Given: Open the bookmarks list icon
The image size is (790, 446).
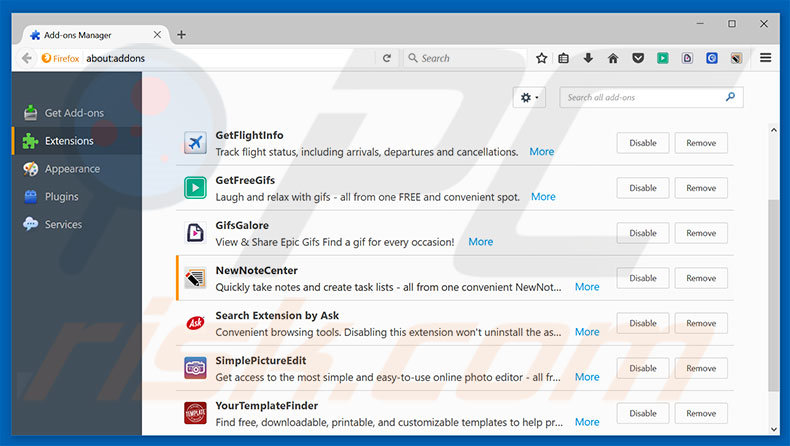Looking at the screenshot, I should pos(564,58).
